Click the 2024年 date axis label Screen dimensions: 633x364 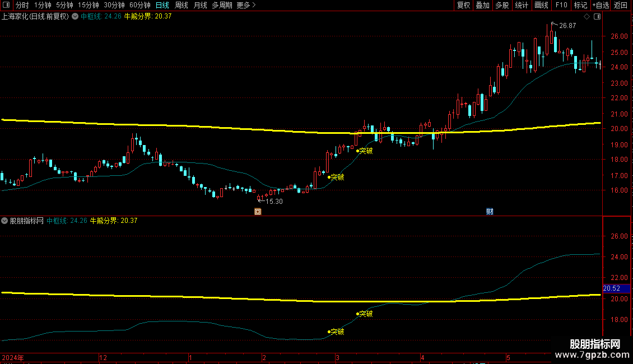(13, 357)
